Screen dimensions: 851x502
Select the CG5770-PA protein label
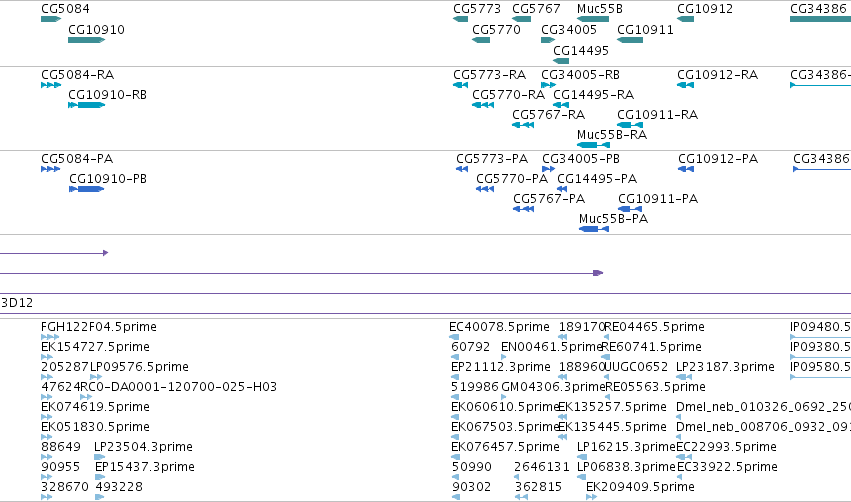[512, 179]
